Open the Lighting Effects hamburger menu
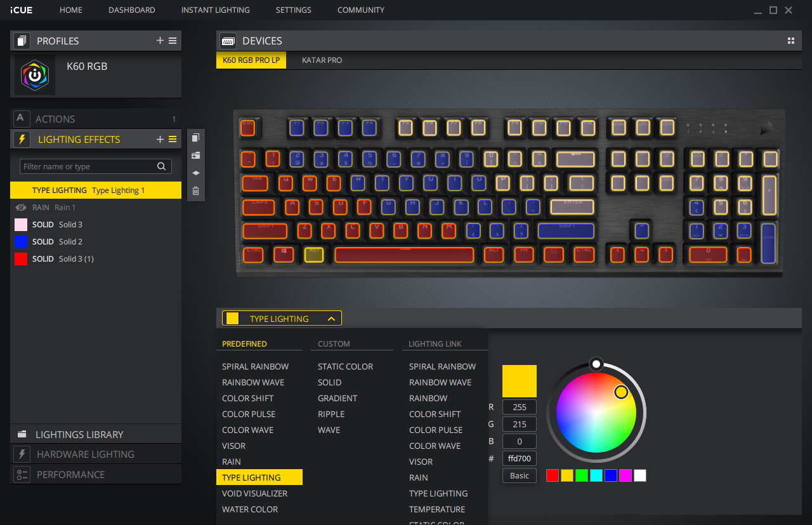Screen dimensions: 812x525 point(173,139)
